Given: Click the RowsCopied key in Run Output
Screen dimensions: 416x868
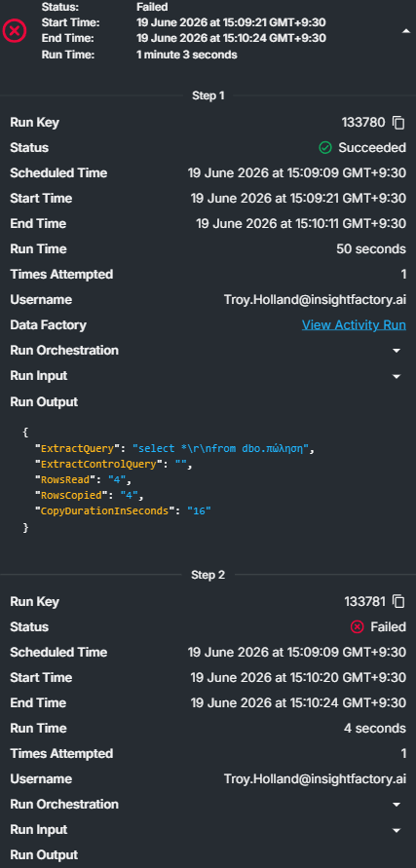Looking at the screenshot, I should tap(71, 496).
